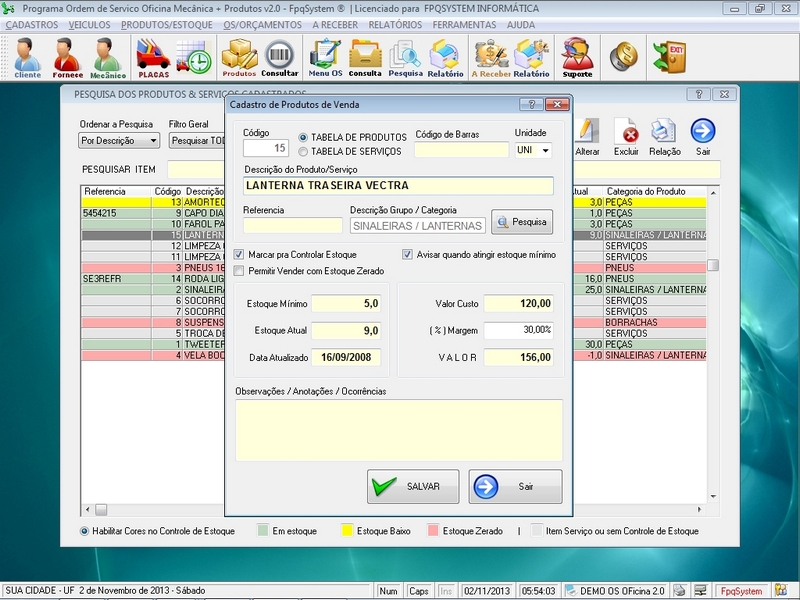Click the Descrição do Produto/Serviço field
Screen dimensions: 800x600
[398, 186]
